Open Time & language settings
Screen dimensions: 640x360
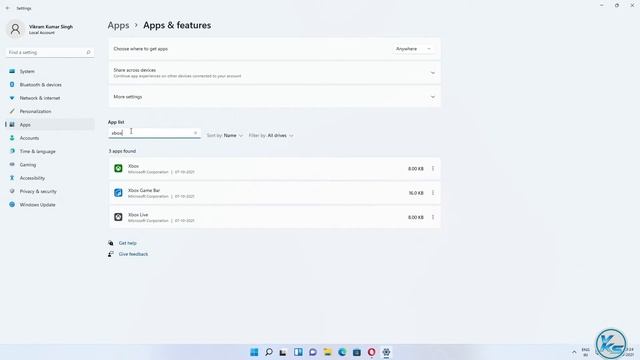point(49,151)
